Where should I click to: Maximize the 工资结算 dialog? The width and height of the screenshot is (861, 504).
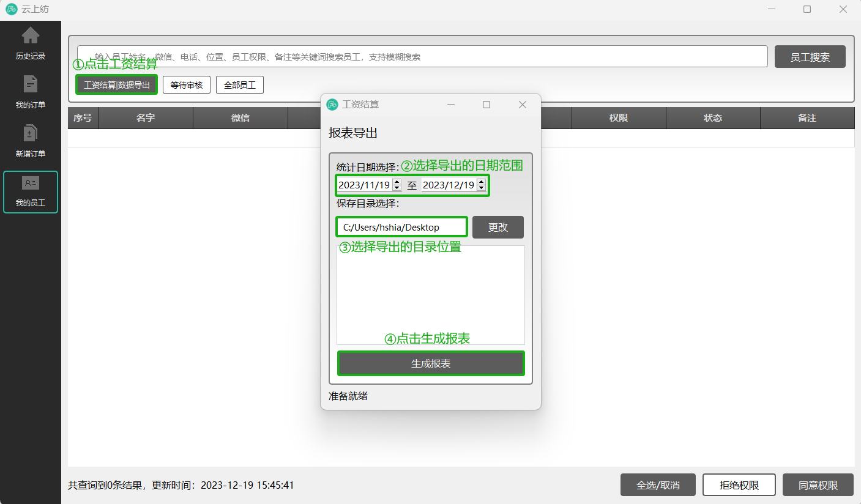click(x=486, y=105)
